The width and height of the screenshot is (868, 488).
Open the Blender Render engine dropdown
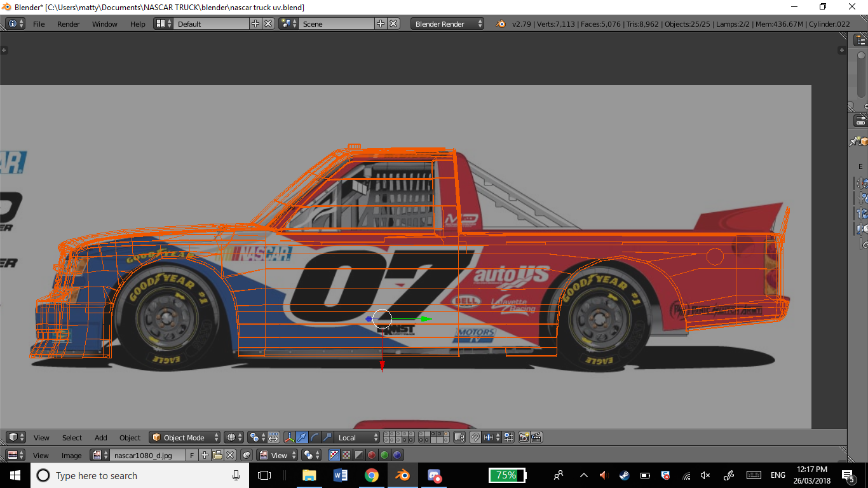pos(447,24)
